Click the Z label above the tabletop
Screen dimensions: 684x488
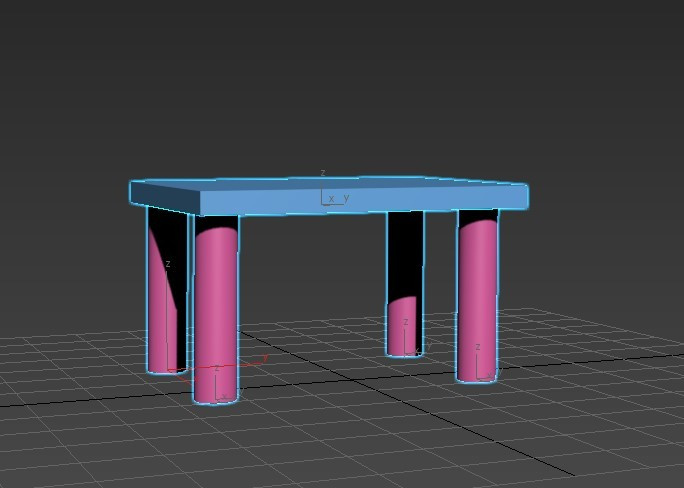[x=323, y=174]
